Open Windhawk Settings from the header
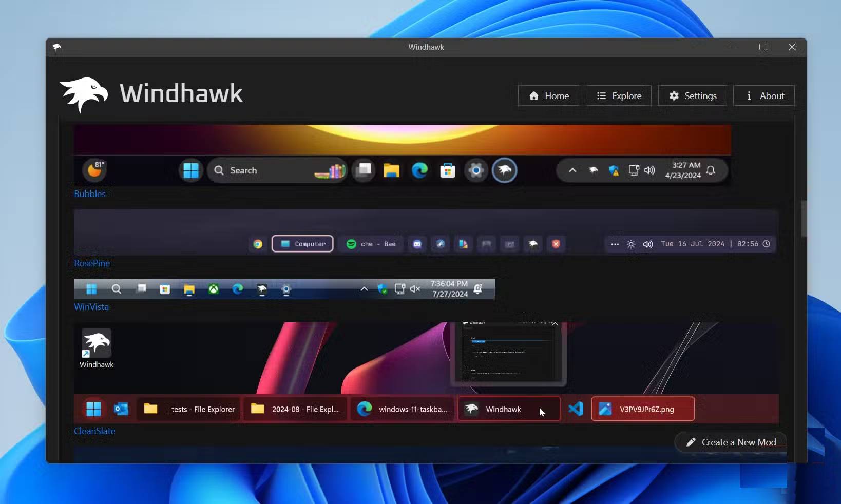Screen dimensions: 841x504 coord(693,96)
